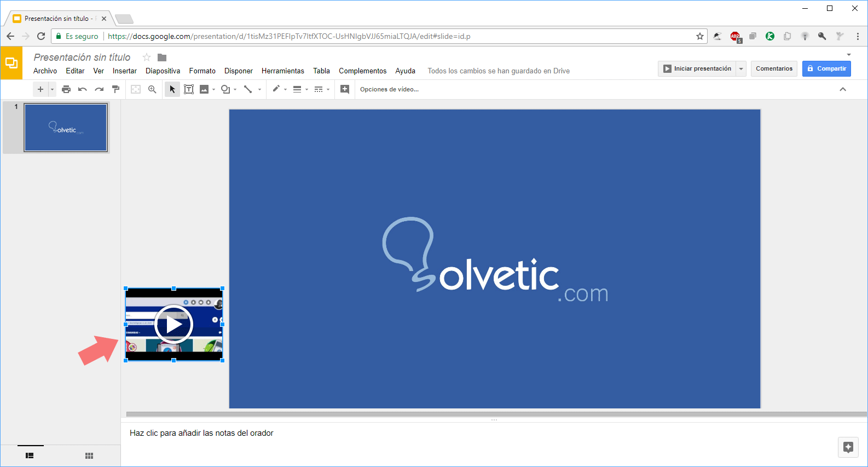Open the Ver menu

tap(99, 71)
